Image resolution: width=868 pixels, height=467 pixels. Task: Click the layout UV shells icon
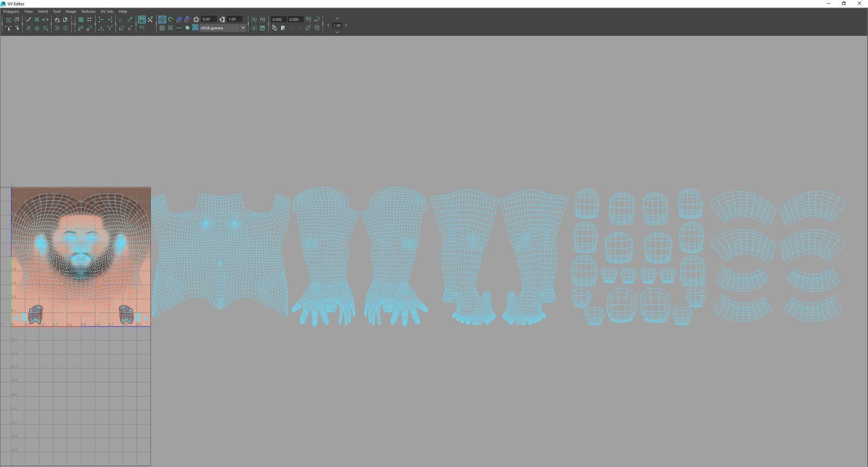click(x=81, y=20)
